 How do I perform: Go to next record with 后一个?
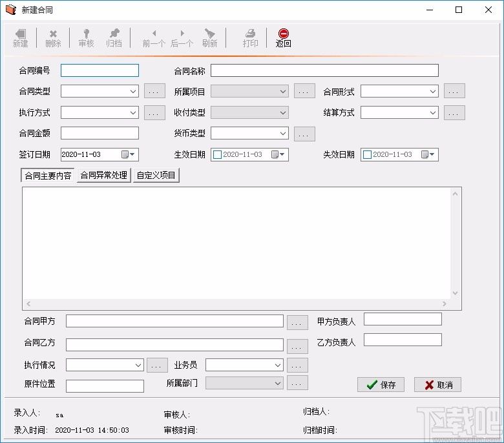(x=182, y=38)
